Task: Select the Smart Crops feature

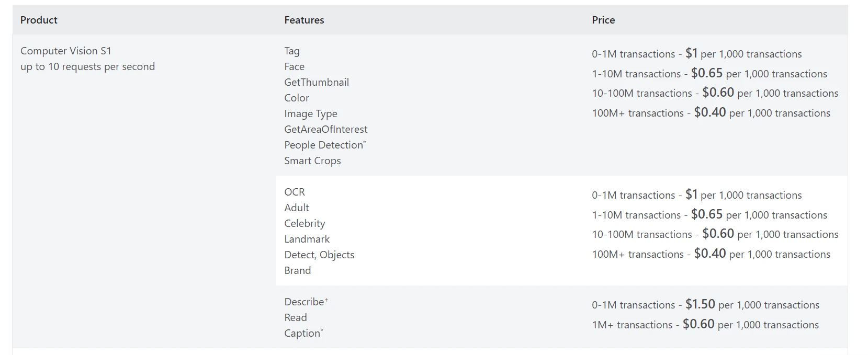Action: pyautogui.click(x=312, y=161)
